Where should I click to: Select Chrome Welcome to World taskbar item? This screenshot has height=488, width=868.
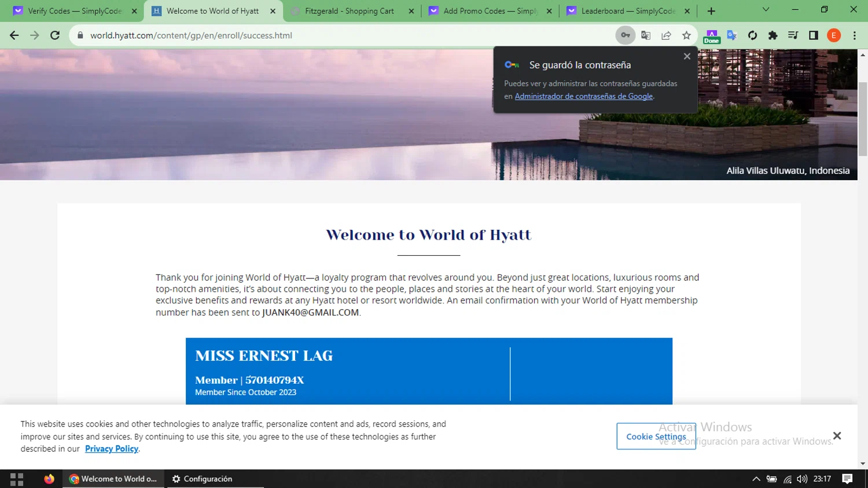(114, 479)
